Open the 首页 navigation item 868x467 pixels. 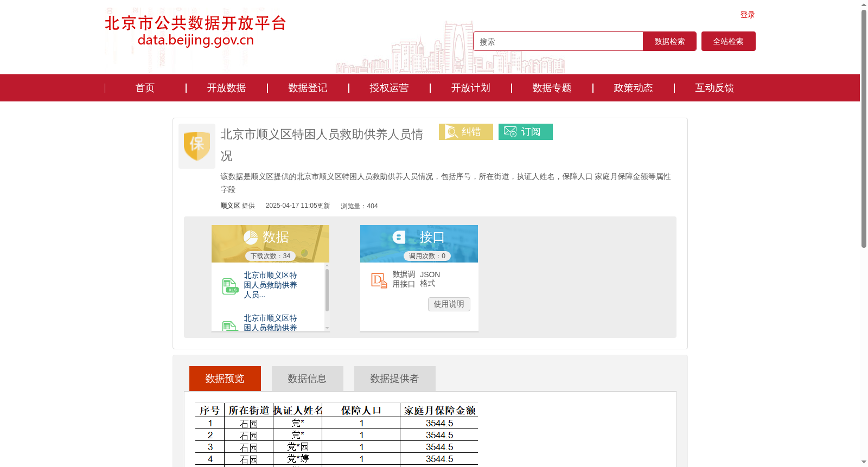coord(145,88)
